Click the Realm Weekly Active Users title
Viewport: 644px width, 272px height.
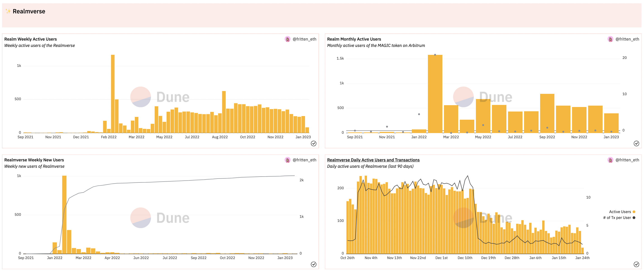(x=31, y=39)
